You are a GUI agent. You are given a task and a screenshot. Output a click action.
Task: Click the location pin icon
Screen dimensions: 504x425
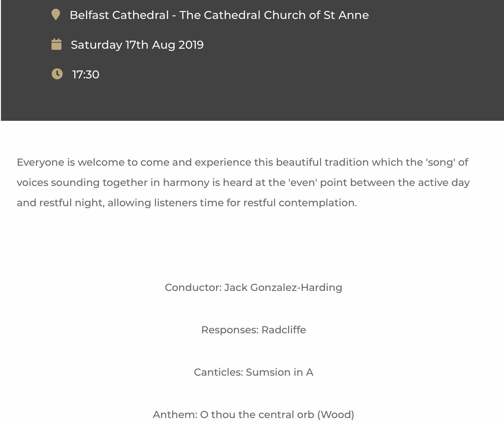[56, 15]
